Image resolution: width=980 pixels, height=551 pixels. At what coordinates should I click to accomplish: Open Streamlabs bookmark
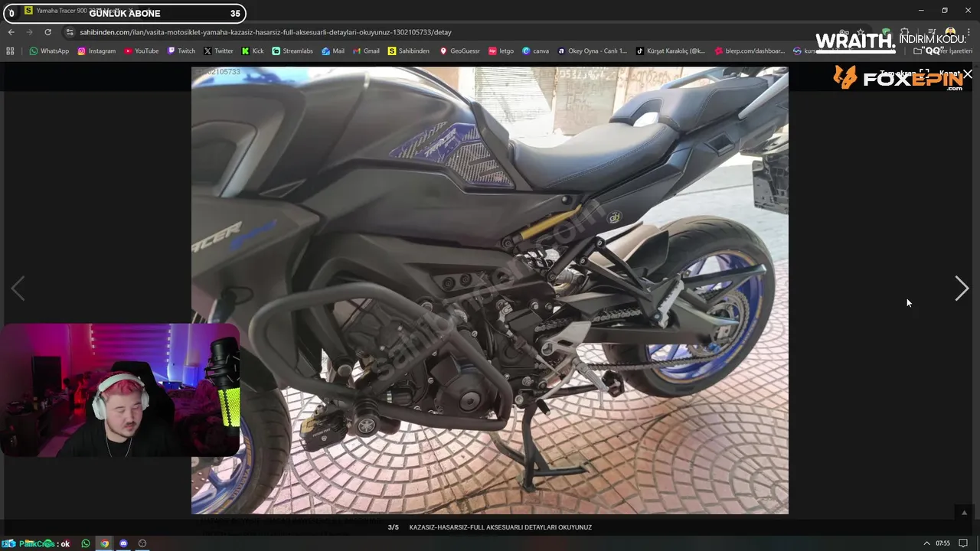pyautogui.click(x=292, y=51)
